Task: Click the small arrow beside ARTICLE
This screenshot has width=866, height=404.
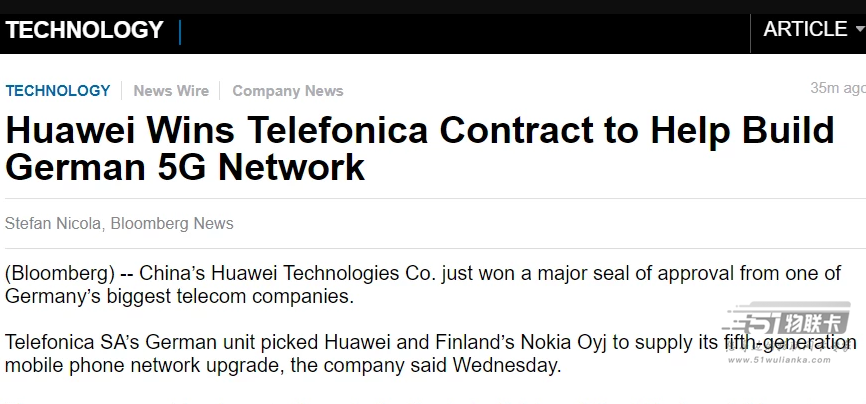Action: tap(860, 29)
